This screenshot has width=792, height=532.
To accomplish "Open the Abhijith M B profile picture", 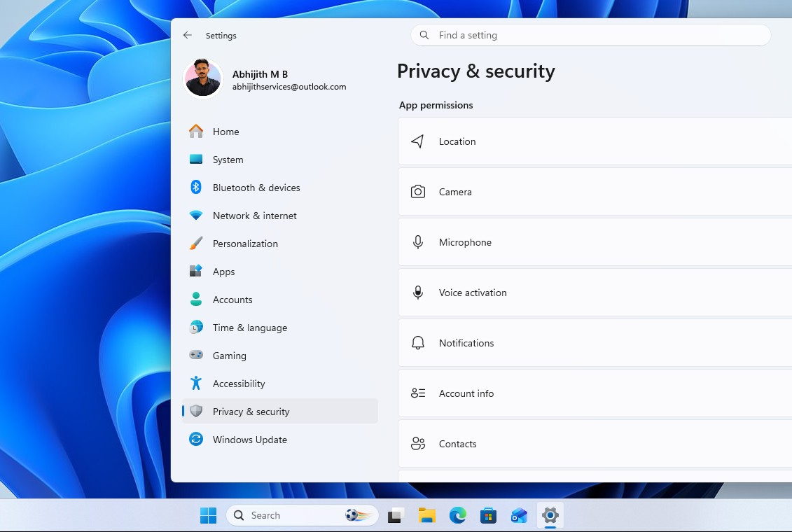I will 202,78.
